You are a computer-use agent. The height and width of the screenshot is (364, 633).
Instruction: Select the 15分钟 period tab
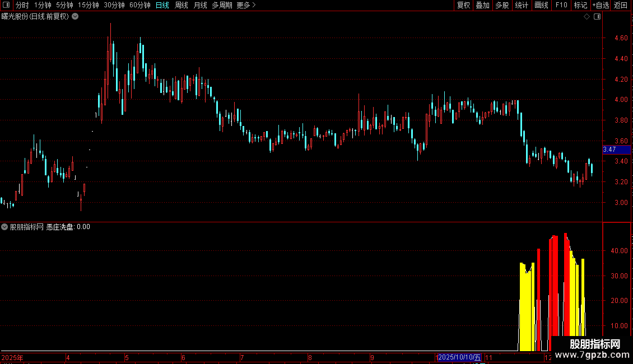tap(88, 5)
